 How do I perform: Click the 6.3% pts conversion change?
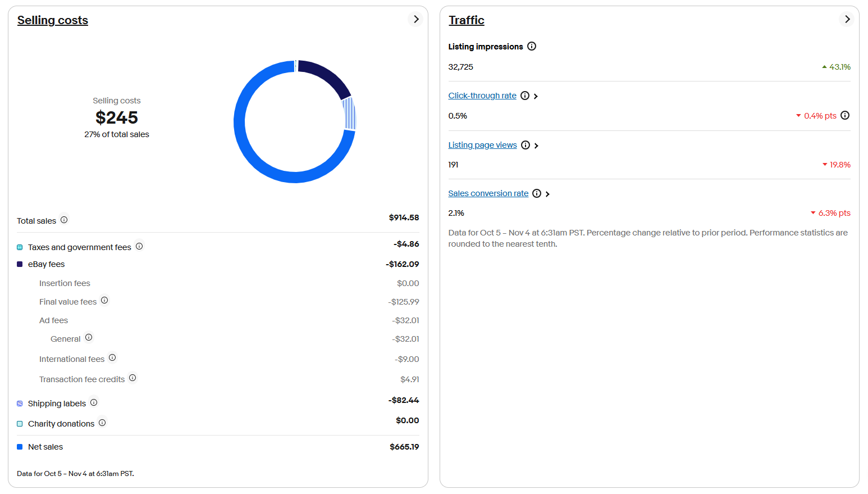click(830, 213)
